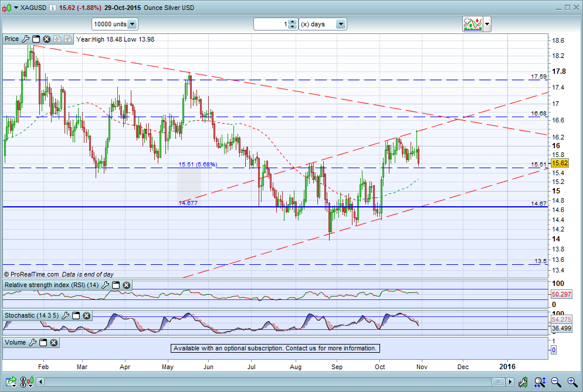Click the Oct label on the time axis
Image resolution: width=583 pixels, height=392 pixels.
(379, 367)
